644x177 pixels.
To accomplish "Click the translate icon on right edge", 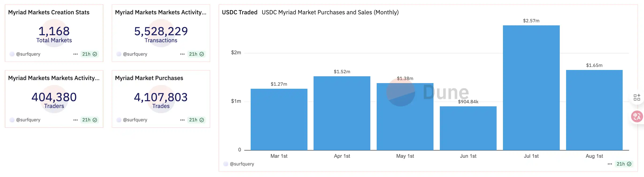I will (x=636, y=116).
